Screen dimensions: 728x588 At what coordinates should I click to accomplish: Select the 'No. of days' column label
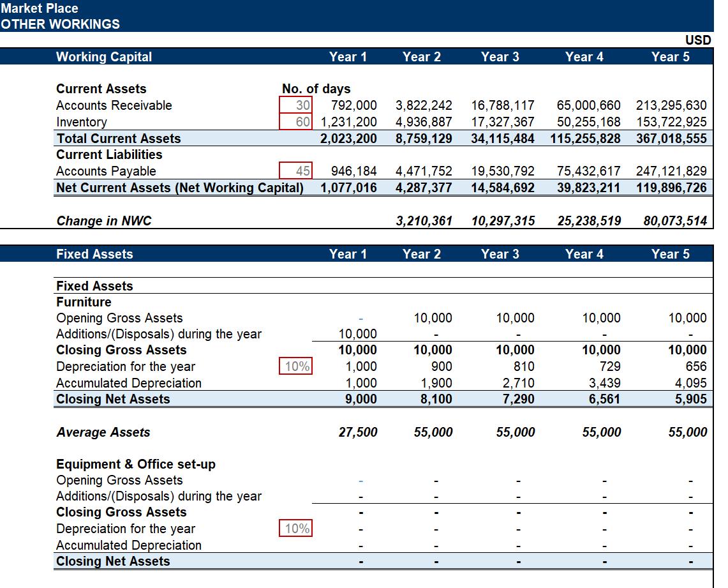[316, 89]
